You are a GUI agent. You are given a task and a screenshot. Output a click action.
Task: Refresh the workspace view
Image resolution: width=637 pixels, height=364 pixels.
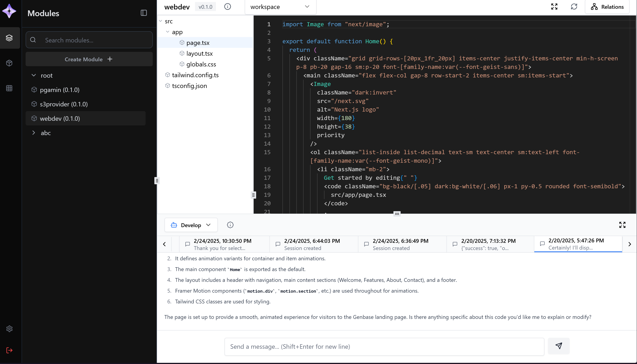pyautogui.click(x=574, y=7)
